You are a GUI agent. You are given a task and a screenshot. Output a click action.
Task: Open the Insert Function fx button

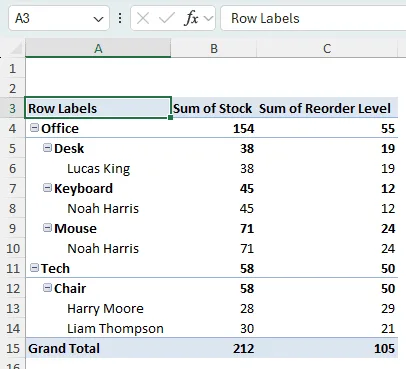pyautogui.click(x=191, y=18)
